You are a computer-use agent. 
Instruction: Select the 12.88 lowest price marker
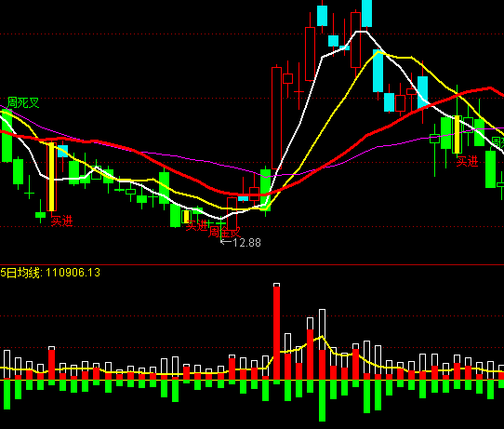241,243
